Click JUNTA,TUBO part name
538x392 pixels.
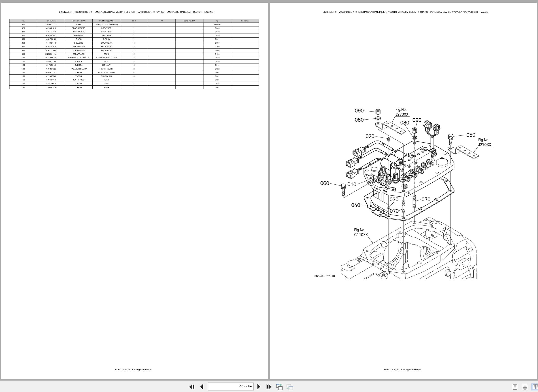click(x=79, y=80)
